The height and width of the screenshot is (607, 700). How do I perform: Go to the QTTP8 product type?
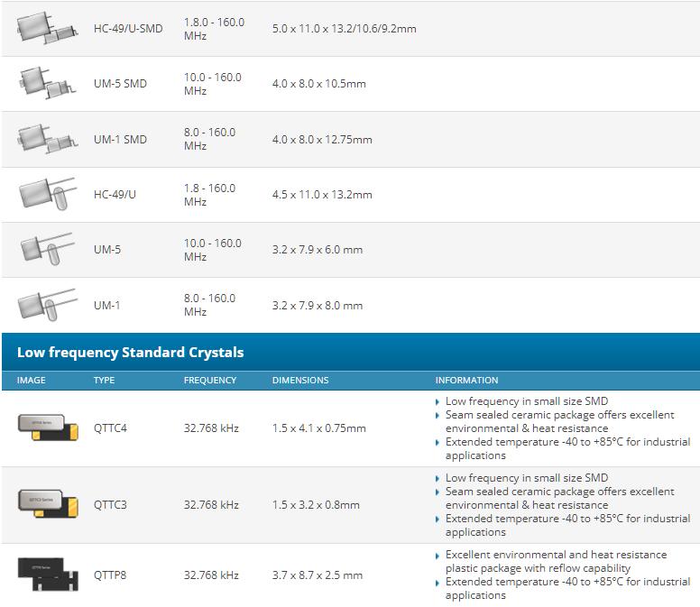[110, 575]
